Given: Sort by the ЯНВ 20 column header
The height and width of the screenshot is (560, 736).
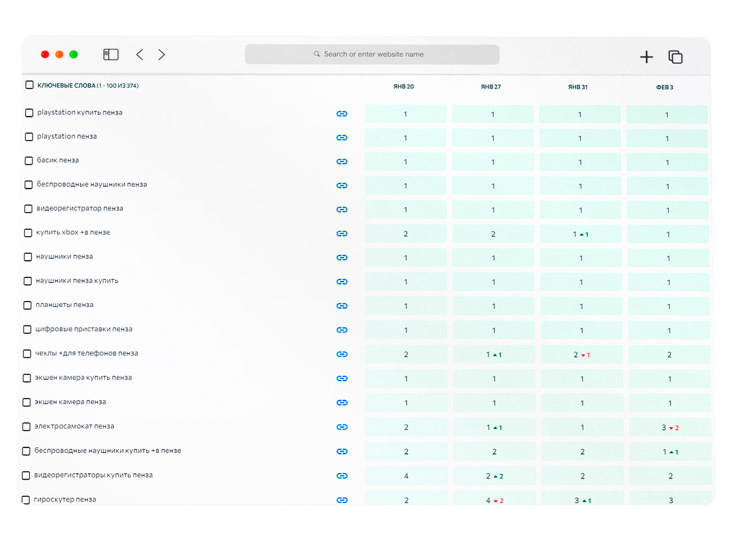Looking at the screenshot, I should pos(404,87).
